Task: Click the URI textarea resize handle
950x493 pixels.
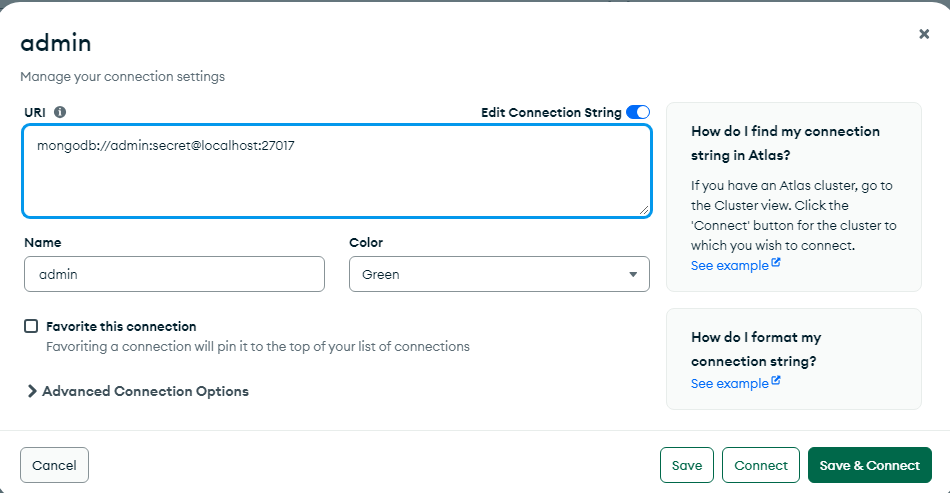Action: point(643,210)
